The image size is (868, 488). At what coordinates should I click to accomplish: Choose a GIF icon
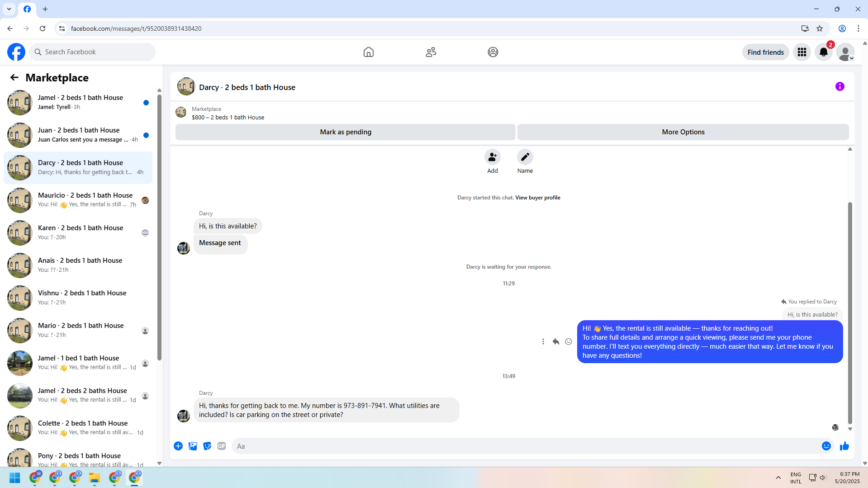click(x=222, y=446)
